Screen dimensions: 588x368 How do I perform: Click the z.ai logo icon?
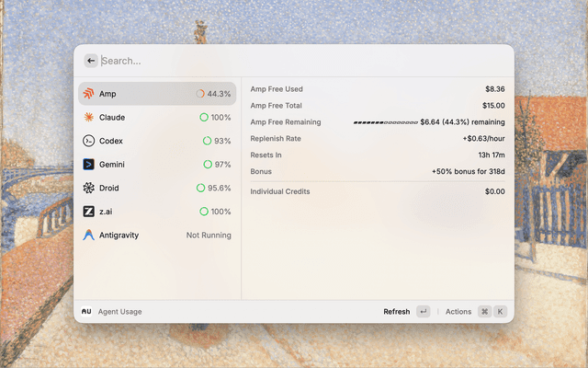(x=88, y=212)
